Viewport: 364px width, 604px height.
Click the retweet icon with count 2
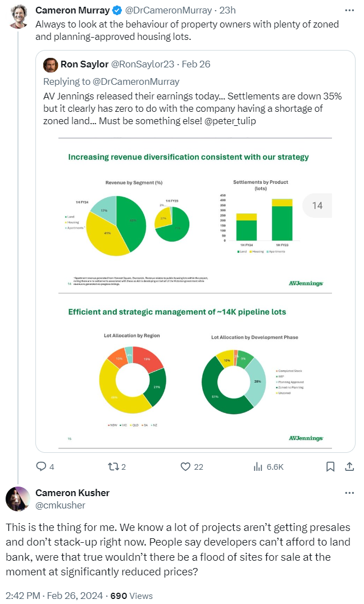112,466
